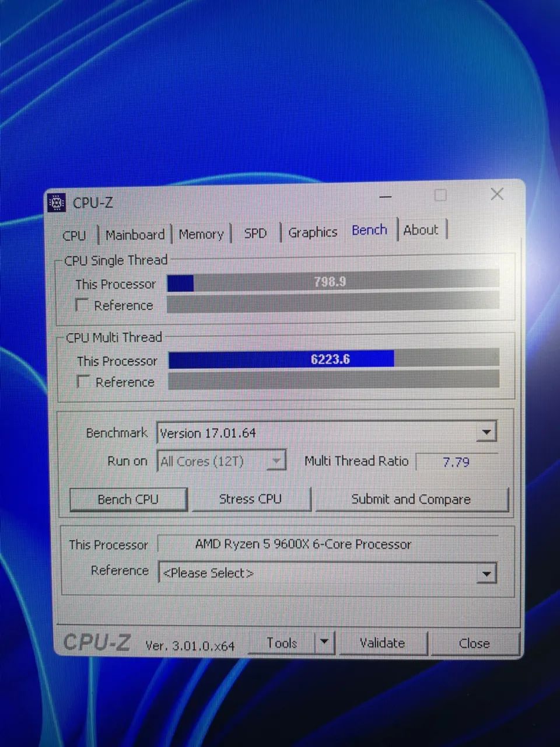Minimize the CPU-Z window
This screenshot has height=747, width=560.
tap(386, 197)
